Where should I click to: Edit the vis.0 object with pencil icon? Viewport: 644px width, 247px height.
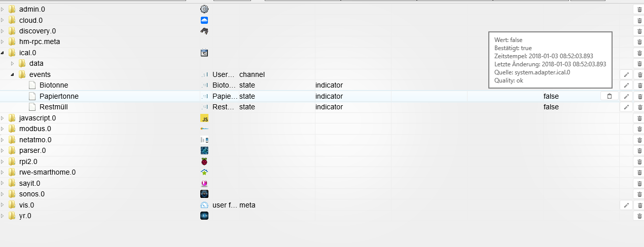(x=626, y=205)
